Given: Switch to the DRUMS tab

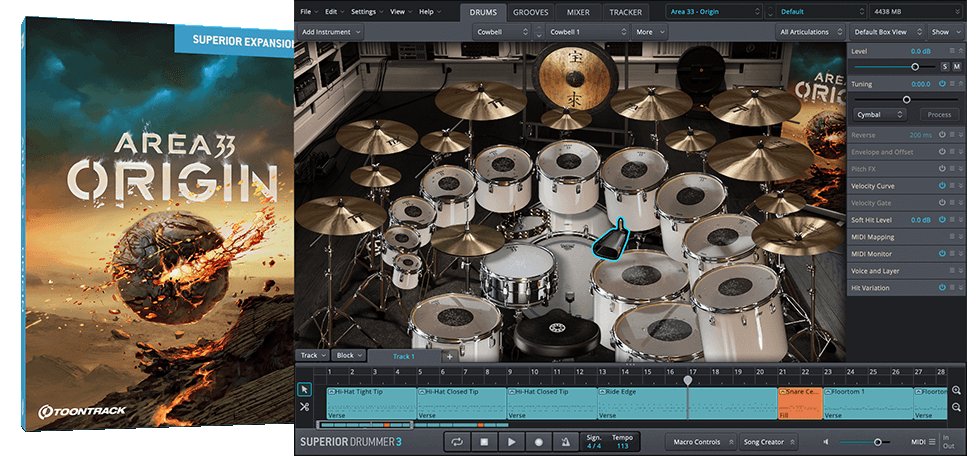Looking at the screenshot, I should tap(483, 12).
